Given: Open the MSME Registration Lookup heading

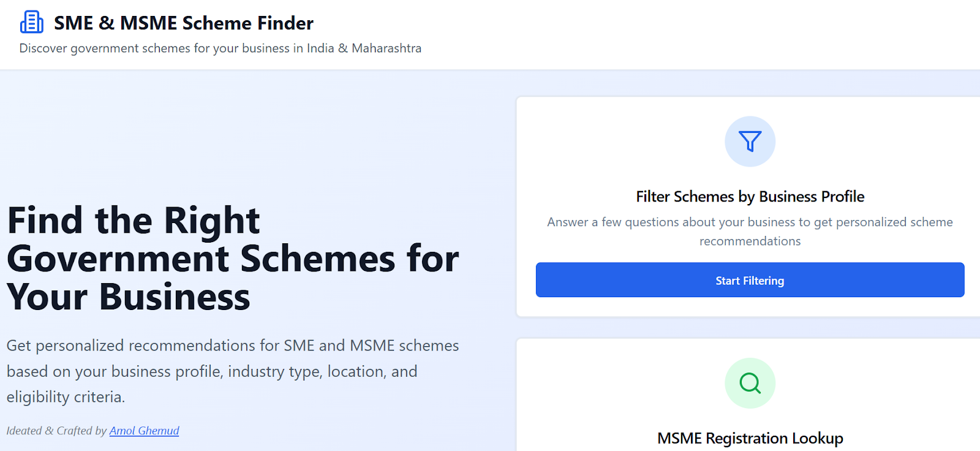Looking at the screenshot, I should click(750, 438).
